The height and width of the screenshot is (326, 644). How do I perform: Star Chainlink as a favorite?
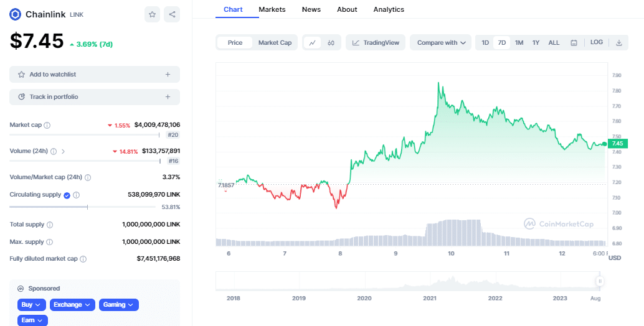pos(152,14)
